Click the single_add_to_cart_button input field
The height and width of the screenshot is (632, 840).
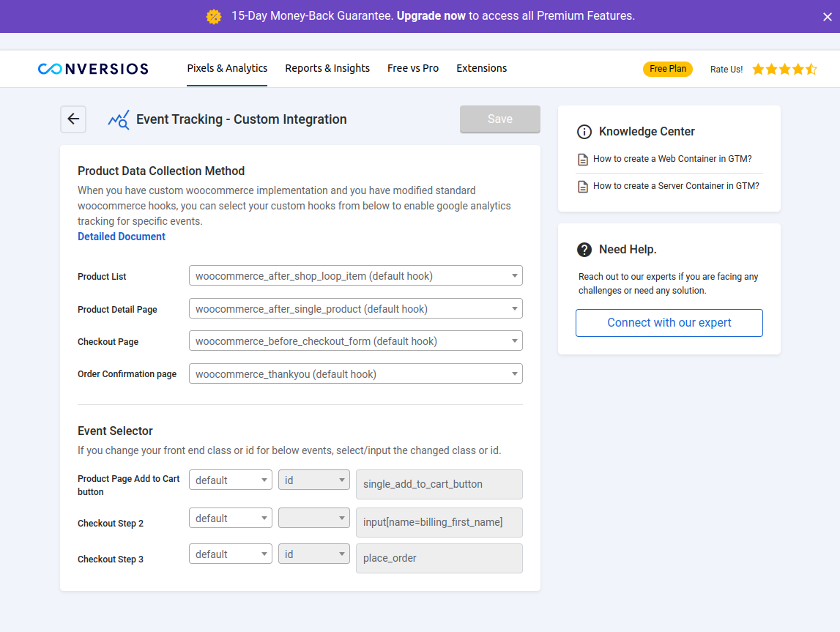point(439,484)
